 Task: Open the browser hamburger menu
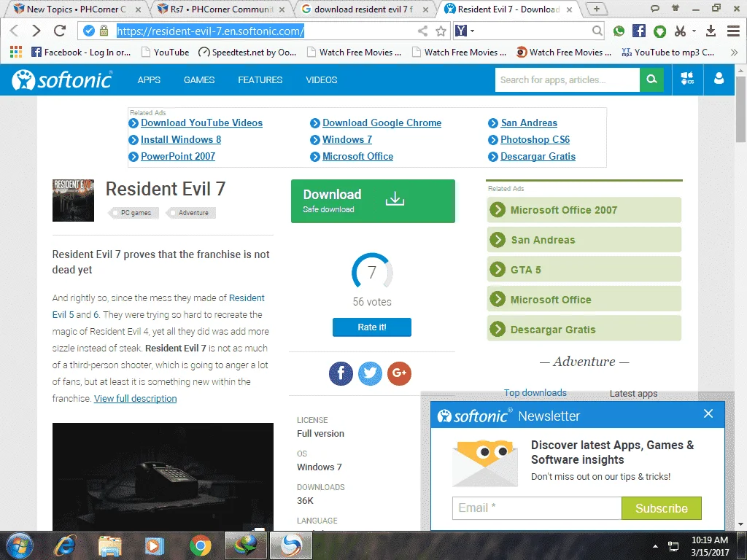coord(733,31)
